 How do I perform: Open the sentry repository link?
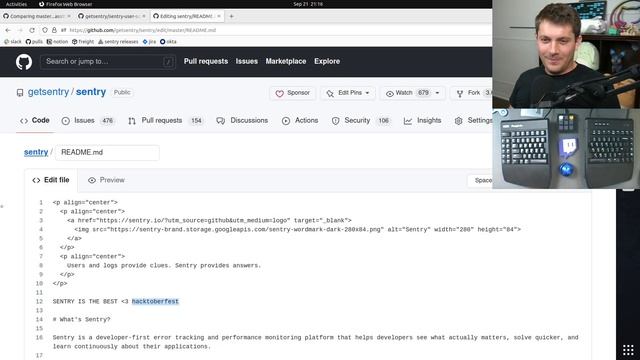tap(91, 92)
